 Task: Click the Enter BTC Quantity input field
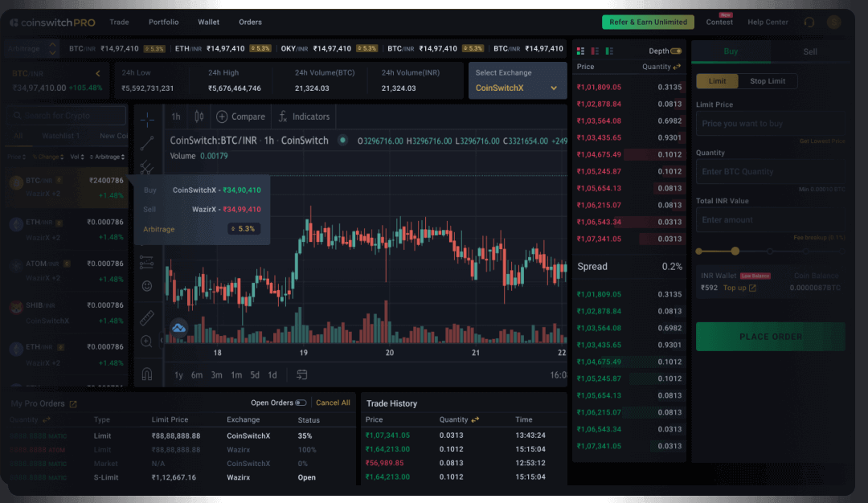(x=770, y=171)
